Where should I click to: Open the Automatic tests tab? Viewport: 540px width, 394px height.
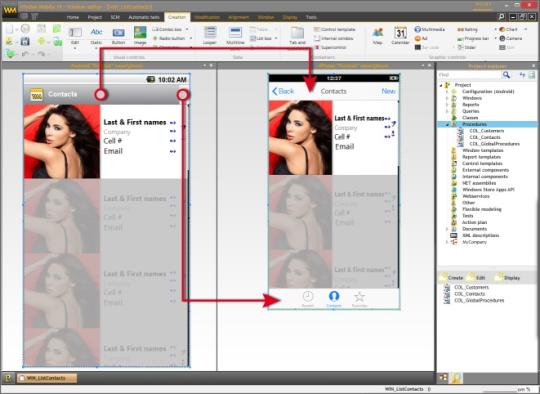144,17
